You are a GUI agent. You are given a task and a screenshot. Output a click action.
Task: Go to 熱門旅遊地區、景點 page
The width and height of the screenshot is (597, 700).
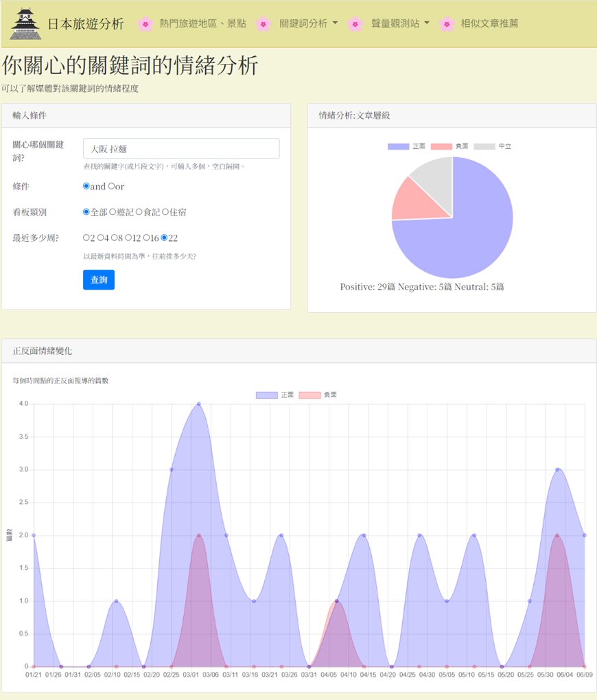tap(202, 23)
